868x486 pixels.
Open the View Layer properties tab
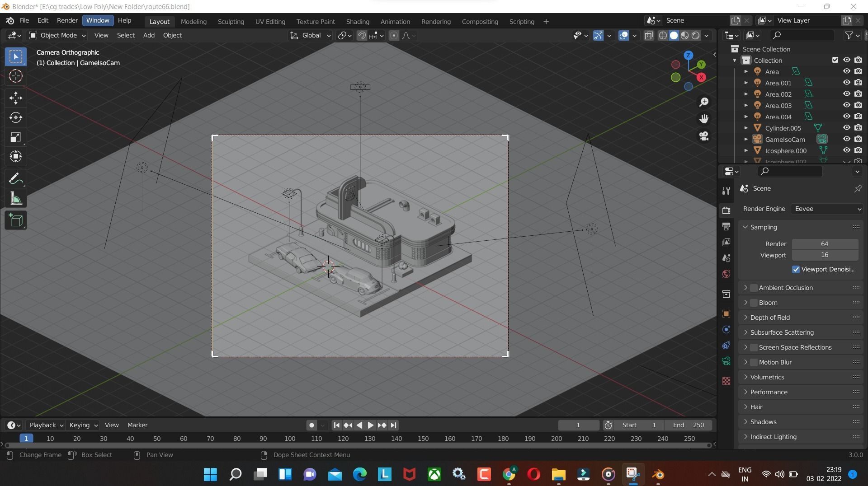(726, 242)
